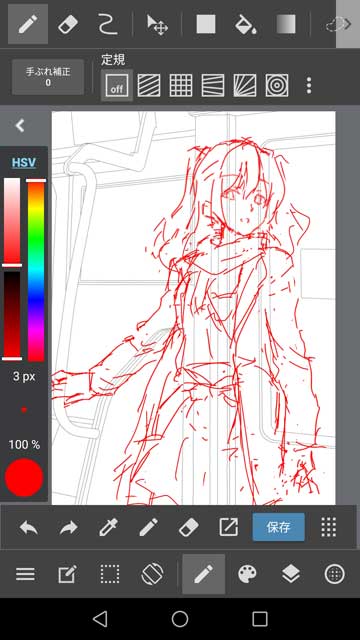
Task: Switch to brush in shortcut bar
Action: pyautogui.click(x=149, y=527)
